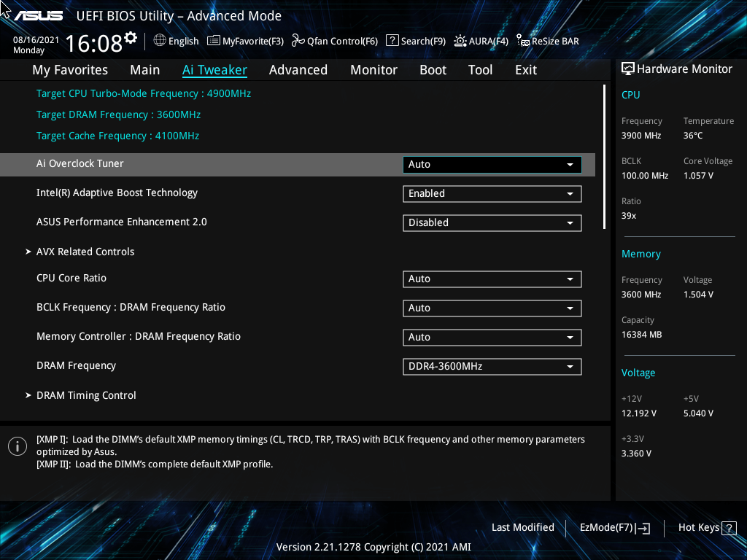This screenshot has width=747, height=560.
Task: Switch to My Favorites tab
Action: coord(70,70)
